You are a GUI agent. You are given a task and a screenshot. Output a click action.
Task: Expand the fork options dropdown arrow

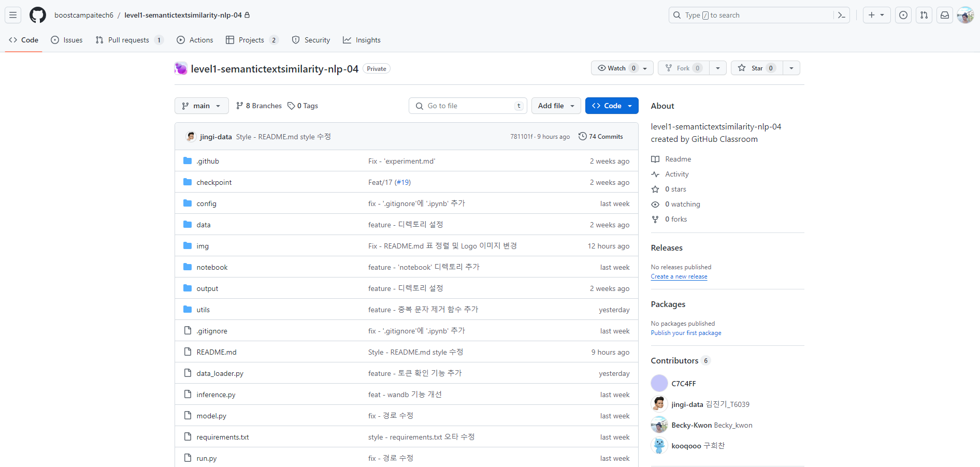(718, 68)
